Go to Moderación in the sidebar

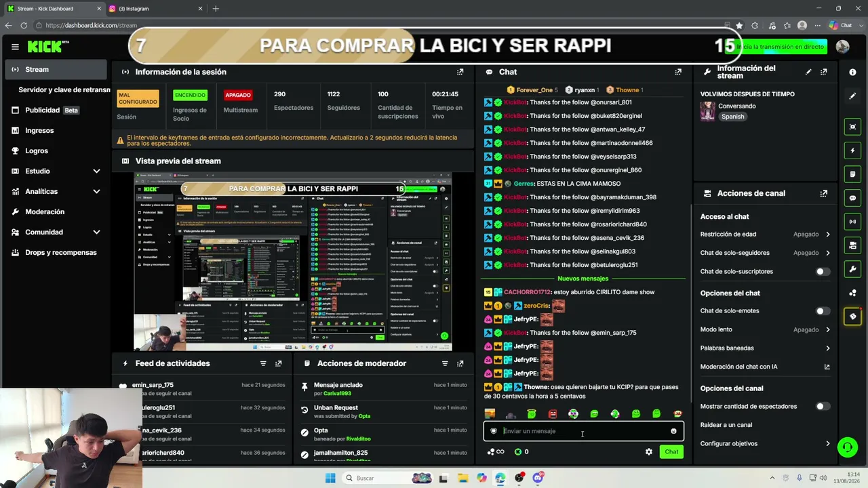coord(56,211)
